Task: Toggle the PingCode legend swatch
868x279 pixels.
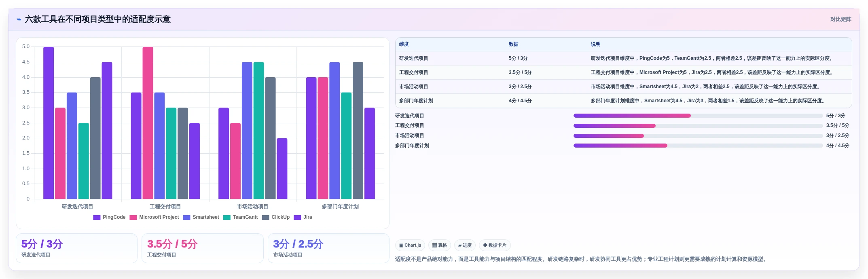Action: 97,218
